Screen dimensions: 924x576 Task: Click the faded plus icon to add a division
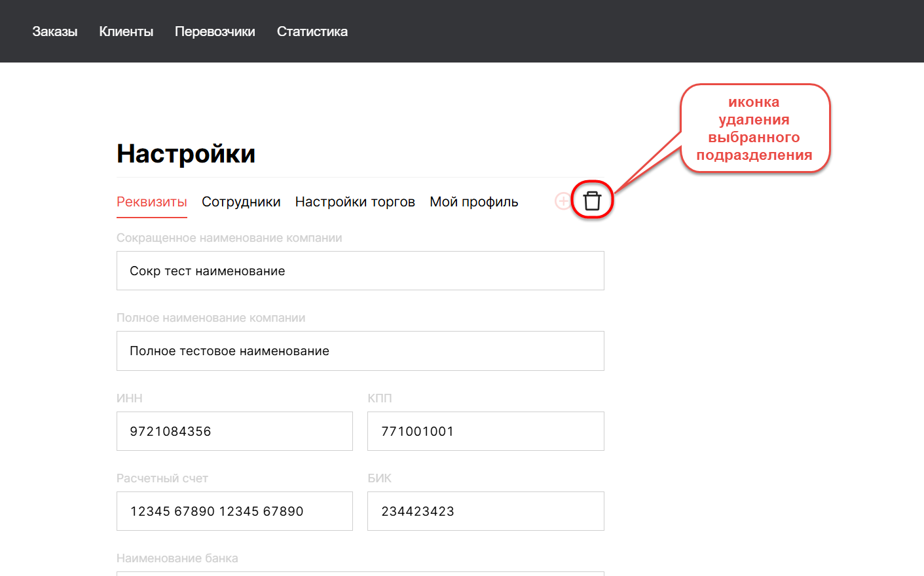(563, 201)
